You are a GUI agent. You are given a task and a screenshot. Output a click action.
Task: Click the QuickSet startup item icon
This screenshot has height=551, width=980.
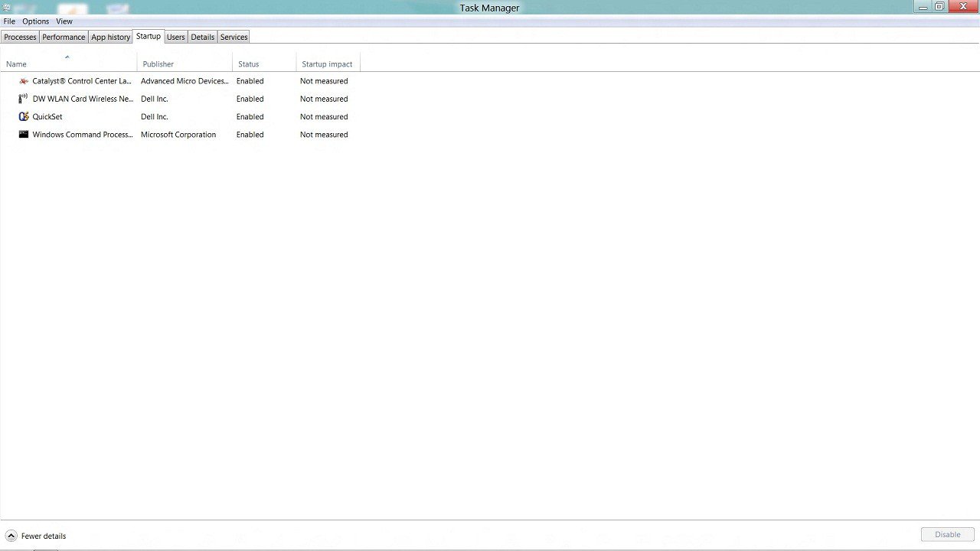pyautogui.click(x=24, y=116)
